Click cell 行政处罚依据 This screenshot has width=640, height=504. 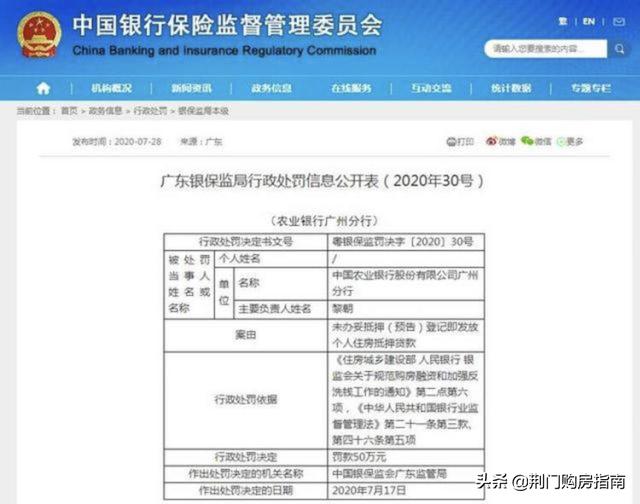[246, 400]
